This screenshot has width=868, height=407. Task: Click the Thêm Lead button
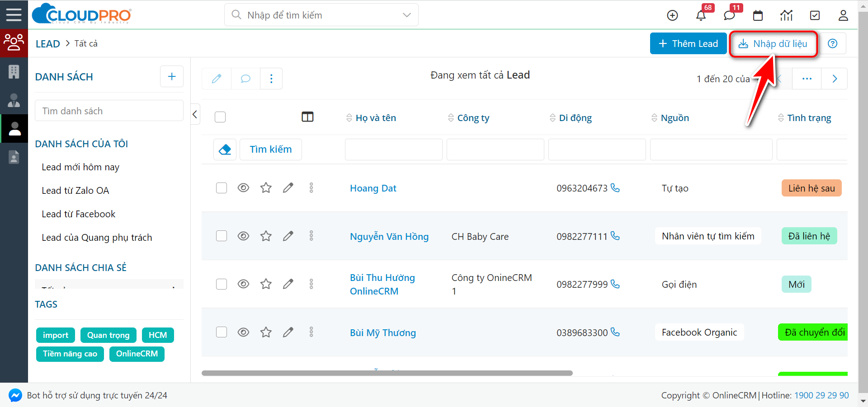coord(688,43)
